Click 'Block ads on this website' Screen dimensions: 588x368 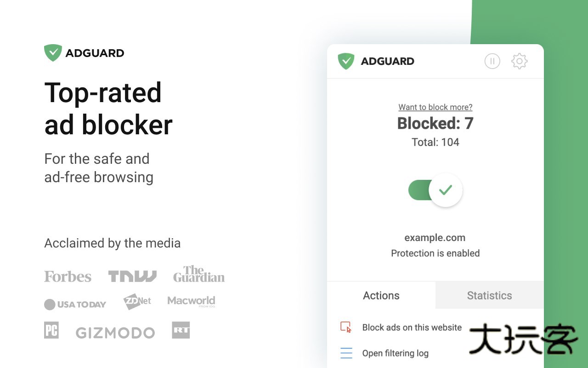[x=412, y=327]
